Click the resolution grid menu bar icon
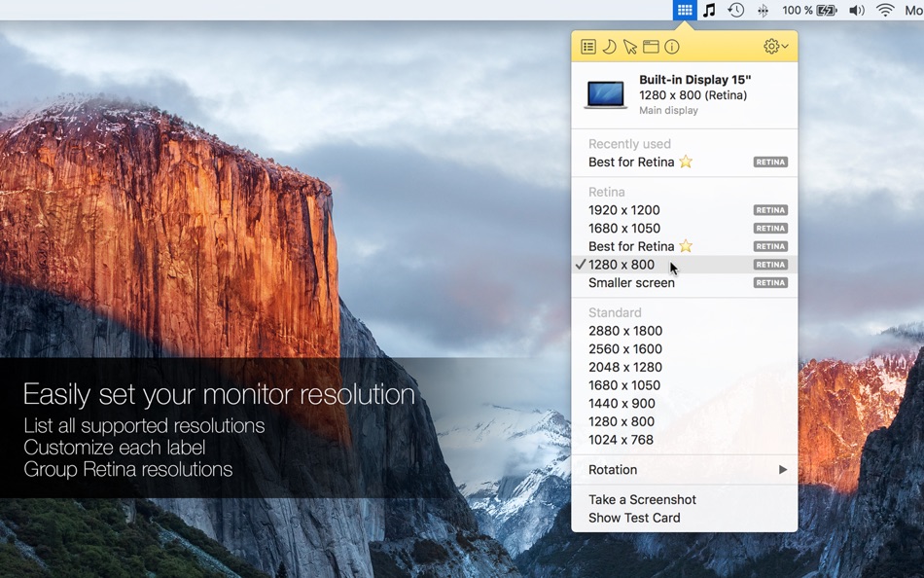The width and height of the screenshot is (924, 578). pyautogui.click(x=684, y=10)
